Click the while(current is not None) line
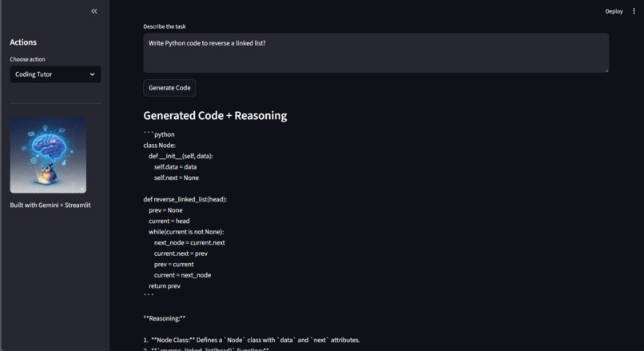The image size is (644, 351). [186, 232]
